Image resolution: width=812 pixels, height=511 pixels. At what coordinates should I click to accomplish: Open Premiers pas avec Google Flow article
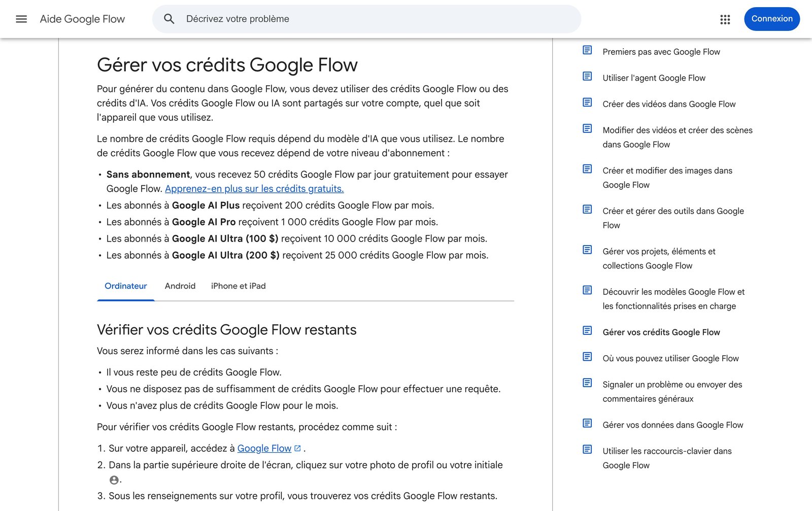[661, 52]
